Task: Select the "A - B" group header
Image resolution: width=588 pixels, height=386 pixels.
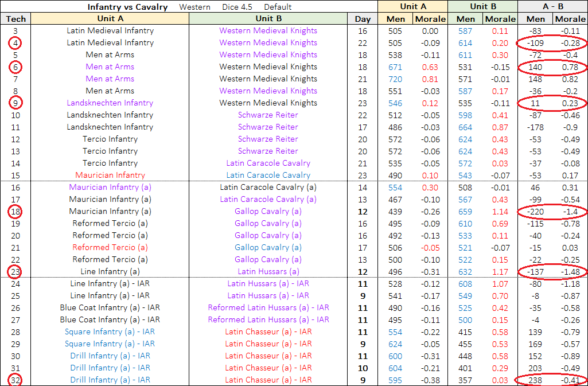Action: click(x=552, y=6)
